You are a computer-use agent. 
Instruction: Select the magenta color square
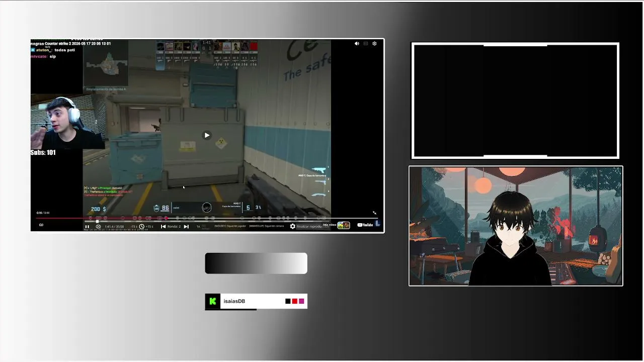(x=301, y=301)
